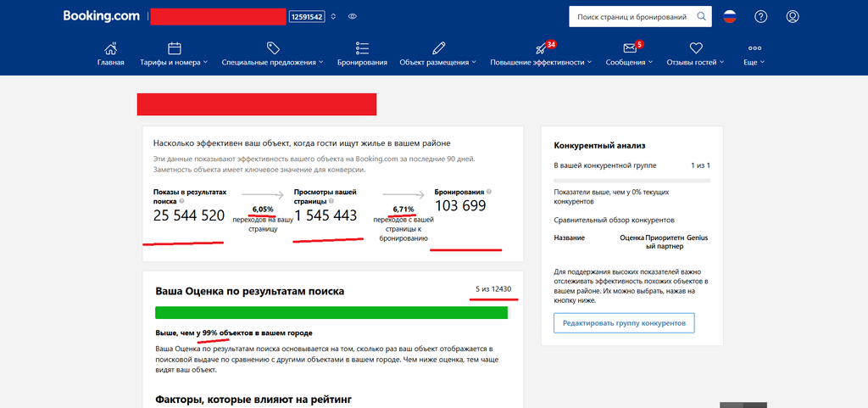Open the property switcher arrows beside ID
This screenshot has height=408, width=868.
(333, 17)
